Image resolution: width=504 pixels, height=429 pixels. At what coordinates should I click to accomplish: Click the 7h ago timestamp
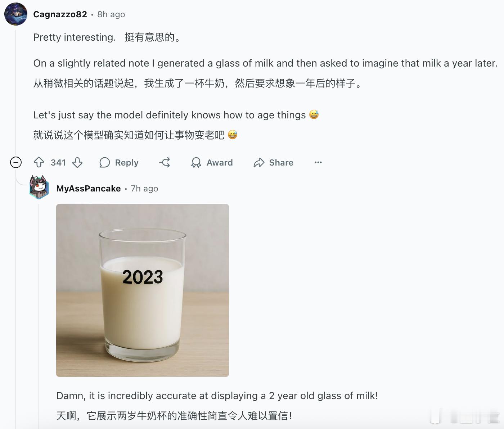coord(144,189)
